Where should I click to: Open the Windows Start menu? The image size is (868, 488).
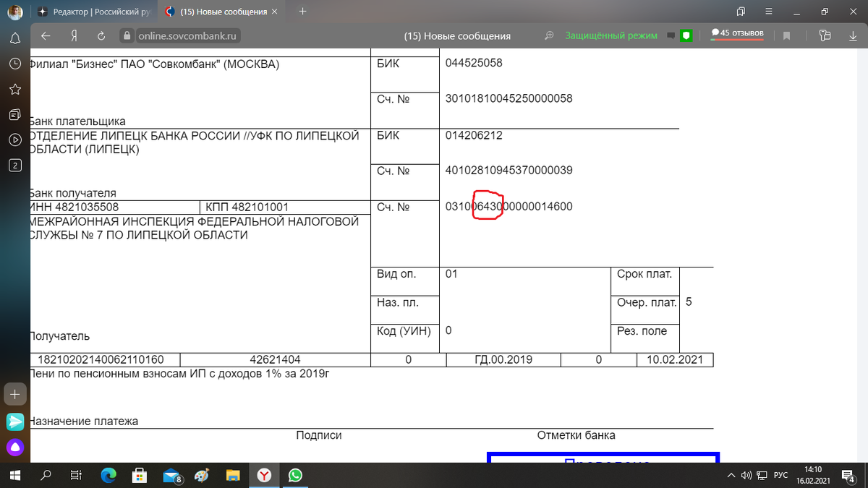point(14,475)
